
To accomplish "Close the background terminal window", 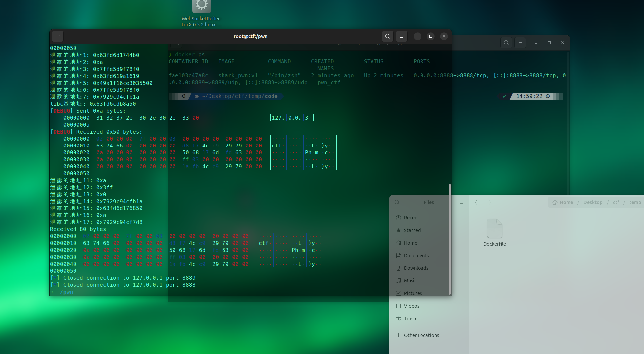I will 563,43.
